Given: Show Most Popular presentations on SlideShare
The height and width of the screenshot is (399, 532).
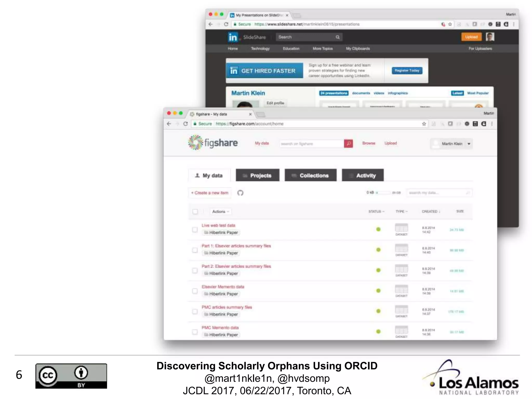Looking at the screenshot, I should [478, 93].
